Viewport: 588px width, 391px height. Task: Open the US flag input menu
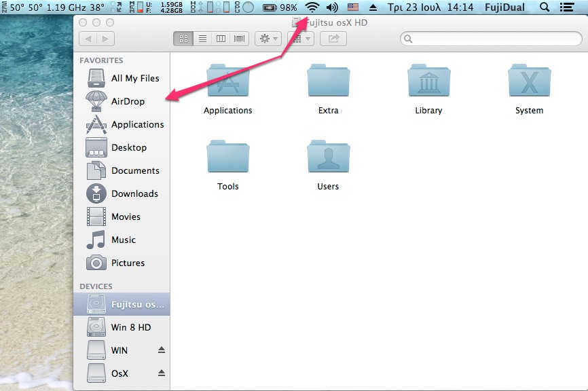[x=353, y=7]
